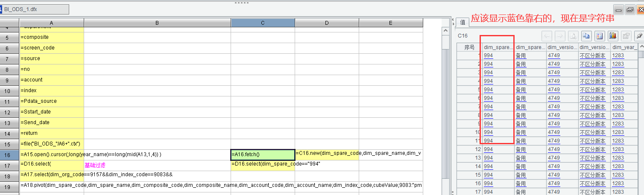Select column A header
The width and height of the screenshot is (644, 195).
tap(52, 23)
